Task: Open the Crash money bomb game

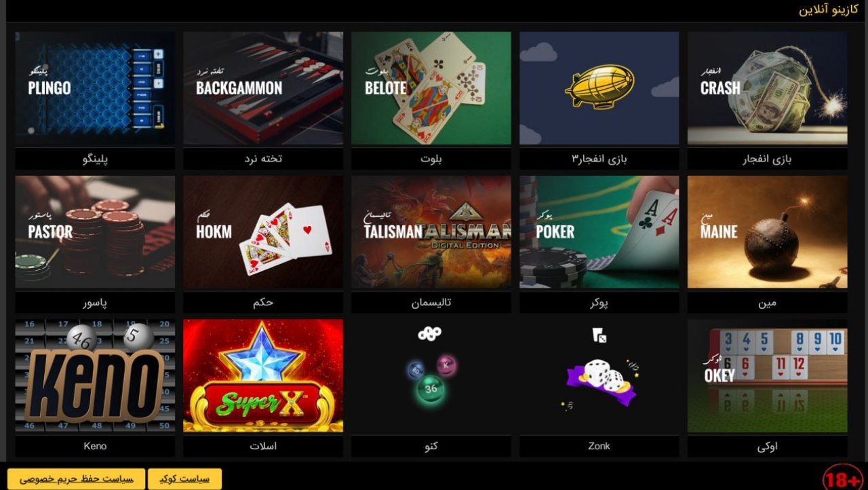Action: (x=768, y=88)
